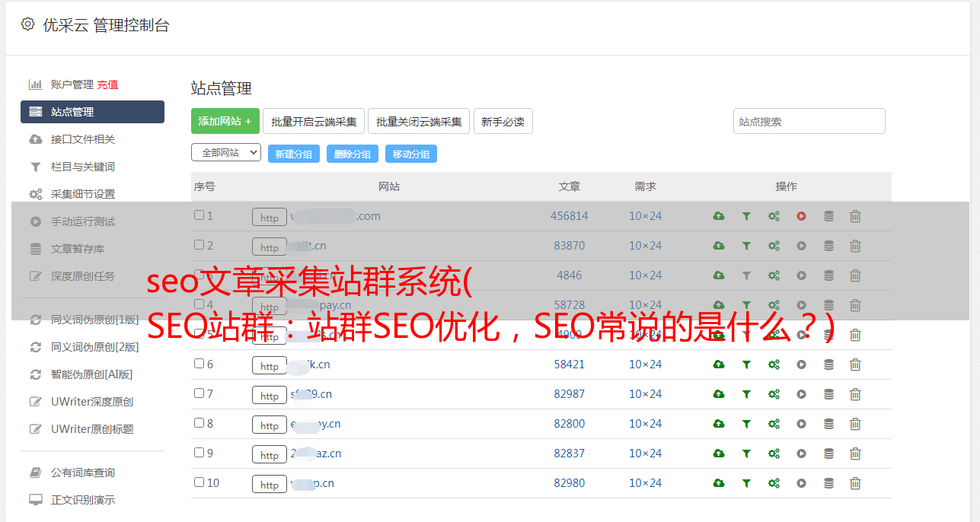The height and width of the screenshot is (522, 980).
Task: Click filter icon in row 7
Action: 746,394
